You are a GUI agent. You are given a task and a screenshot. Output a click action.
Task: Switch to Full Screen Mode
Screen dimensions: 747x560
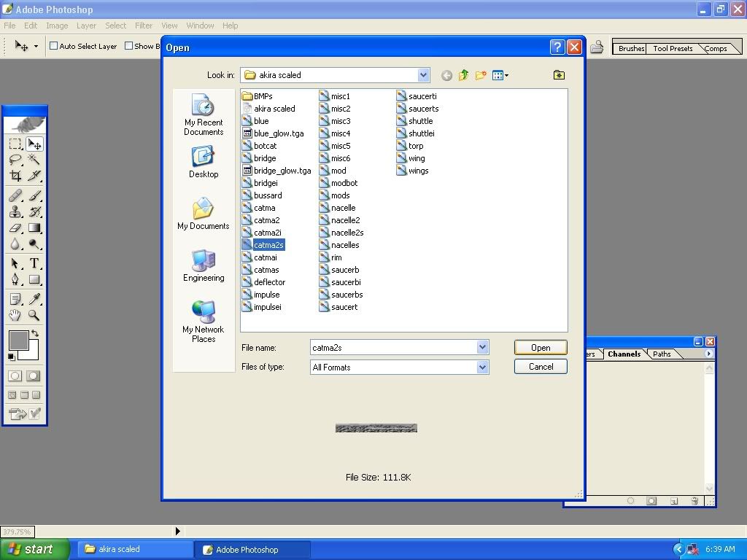tap(36, 394)
